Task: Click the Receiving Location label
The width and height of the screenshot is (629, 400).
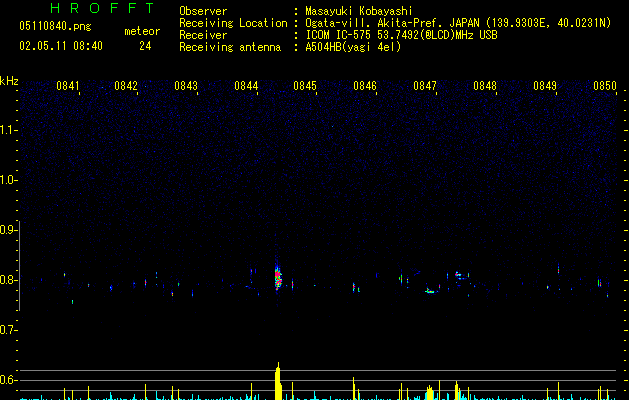Action: point(233,23)
